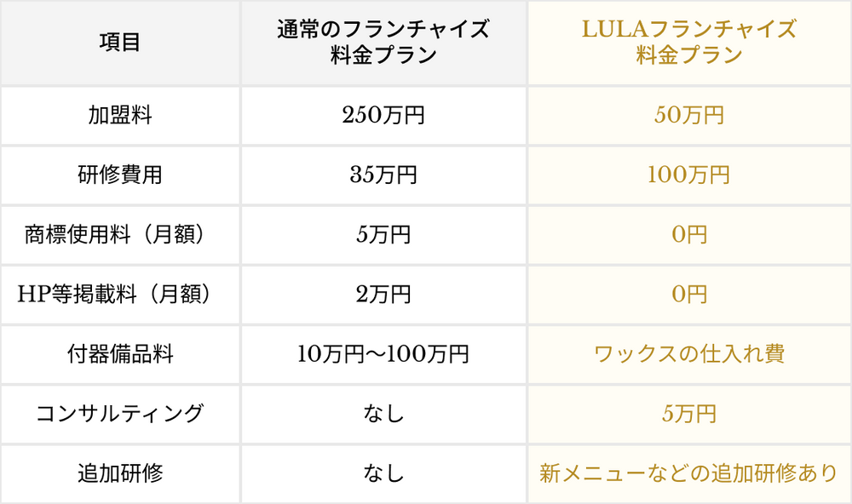Click the 35万円 cell
852x504 pixels.
coord(383,175)
